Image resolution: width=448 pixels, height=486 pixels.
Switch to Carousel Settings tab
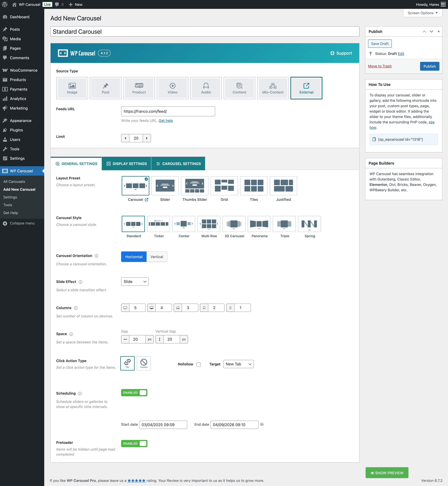click(178, 164)
